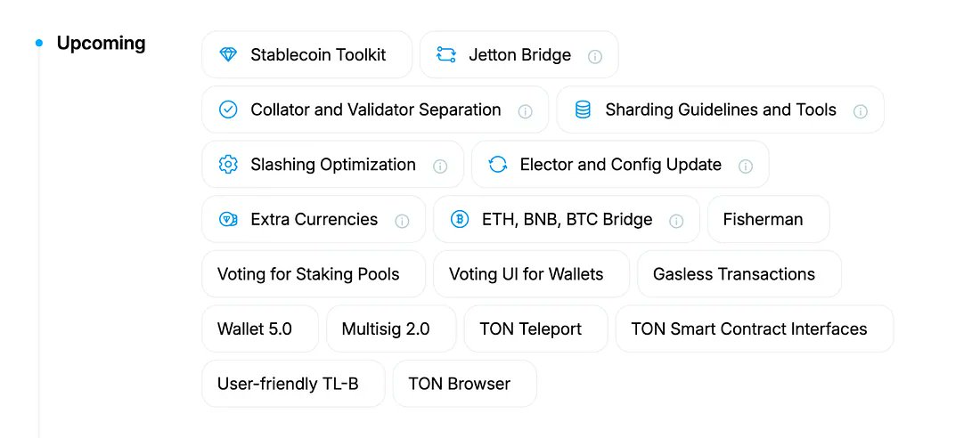The width and height of the screenshot is (980, 438).
Task: Show info for Elector and Config Update
Action: point(746,166)
